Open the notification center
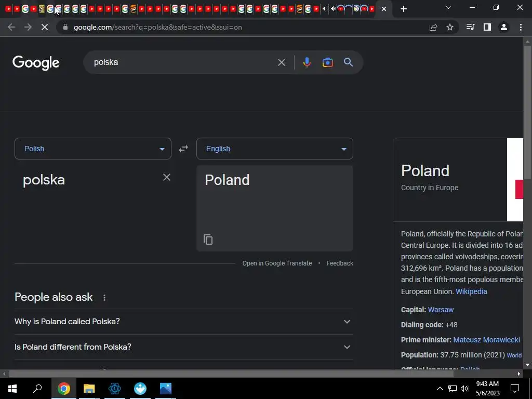 coord(515,389)
